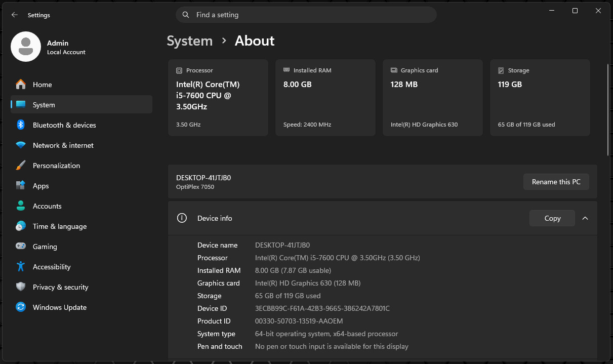The height and width of the screenshot is (364, 613).
Task: Select the Personalization paintbrush icon
Action: pyautogui.click(x=21, y=166)
